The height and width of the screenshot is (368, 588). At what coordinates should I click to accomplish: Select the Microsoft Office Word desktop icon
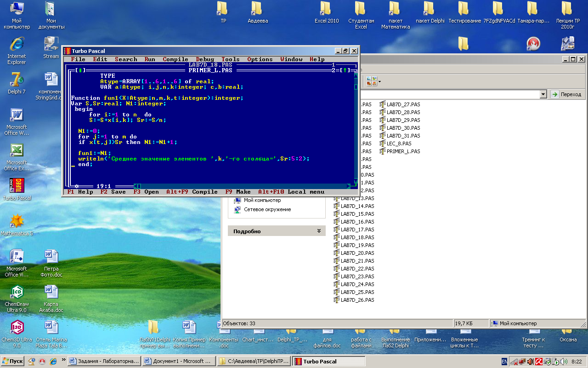pyautogui.click(x=17, y=122)
